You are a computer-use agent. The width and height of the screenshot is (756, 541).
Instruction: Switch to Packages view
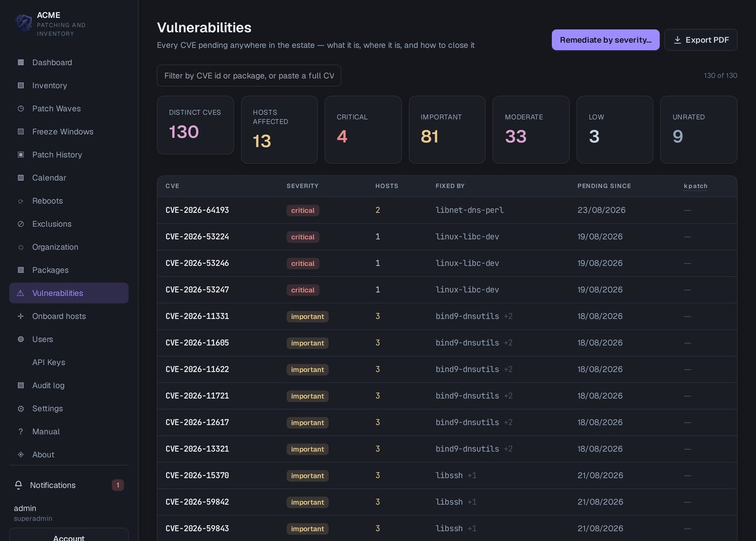(x=69, y=270)
